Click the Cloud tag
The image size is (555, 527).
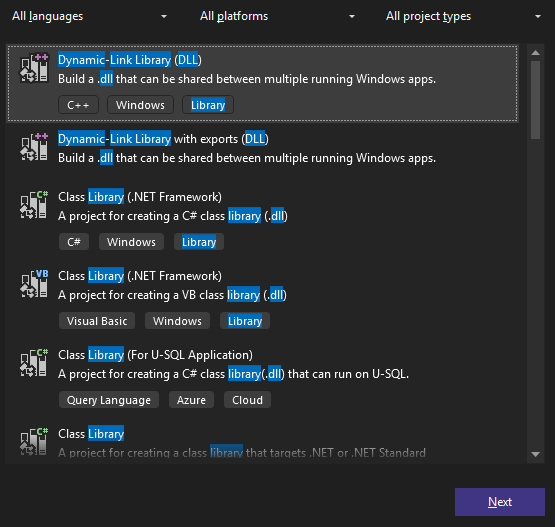(x=247, y=400)
